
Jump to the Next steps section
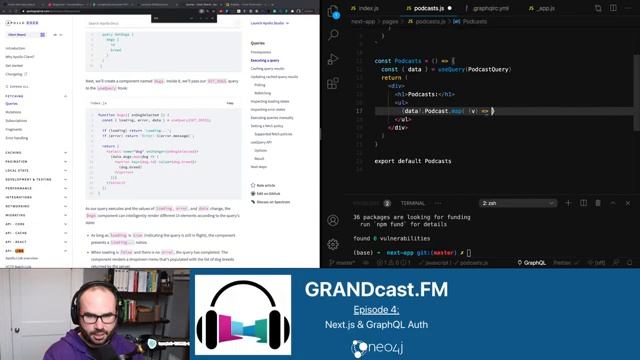click(x=258, y=167)
